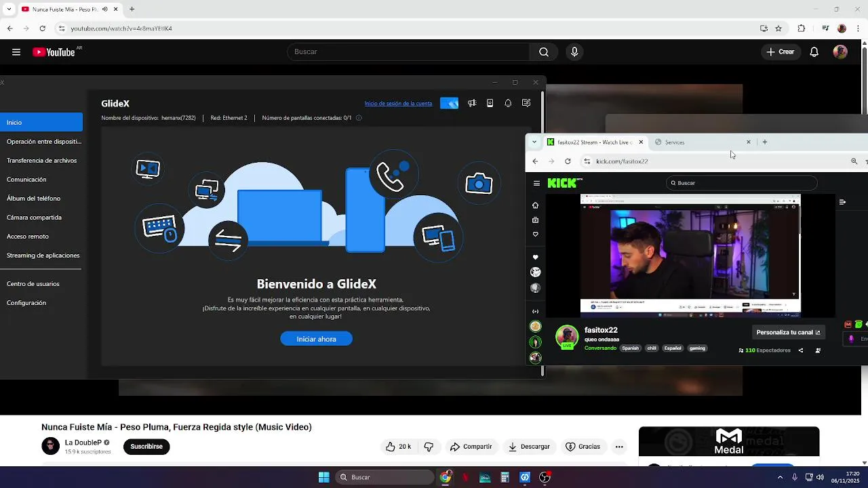
Task: Expand the Chrome tab search dropdown in Kick window
Action: coord(534,142)
